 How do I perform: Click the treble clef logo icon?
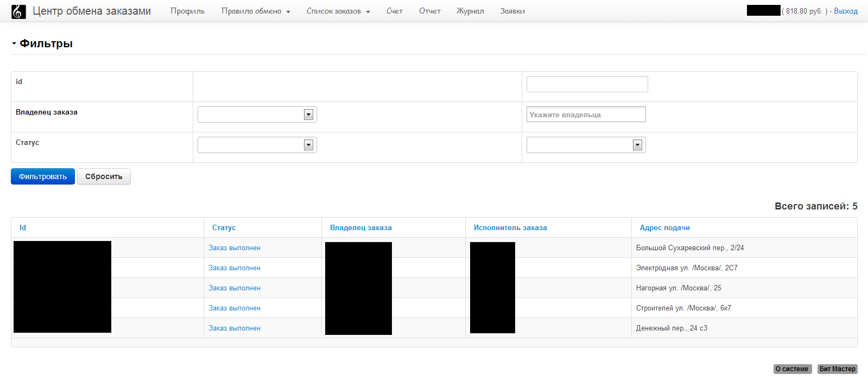pos(18,11)
